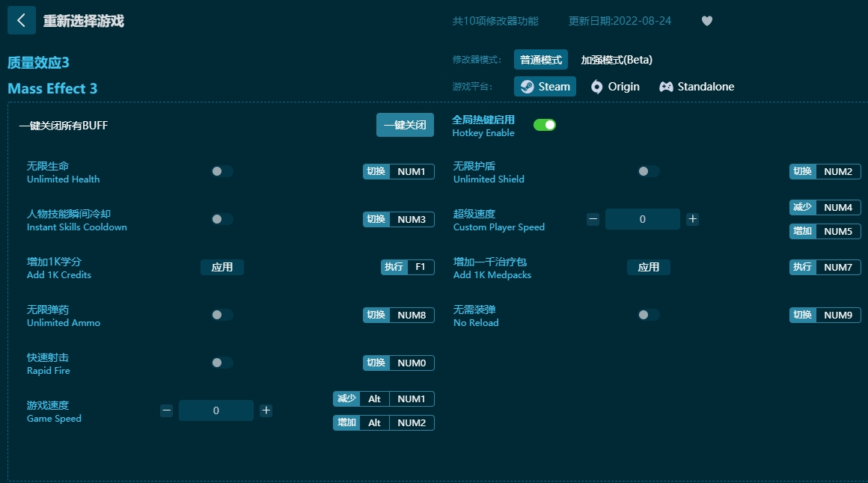Click minus to decrease Game Speed
This screenshot has width=868, height=483.
pos(166,410)
